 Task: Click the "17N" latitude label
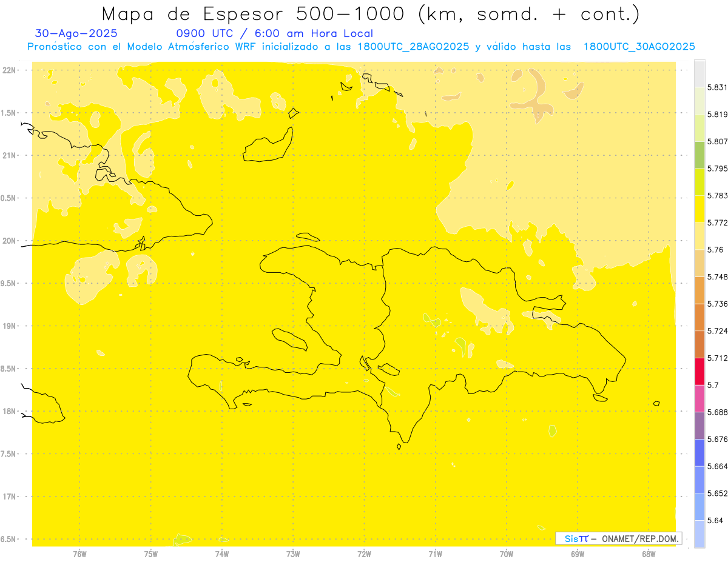click(x=8, y=497)
